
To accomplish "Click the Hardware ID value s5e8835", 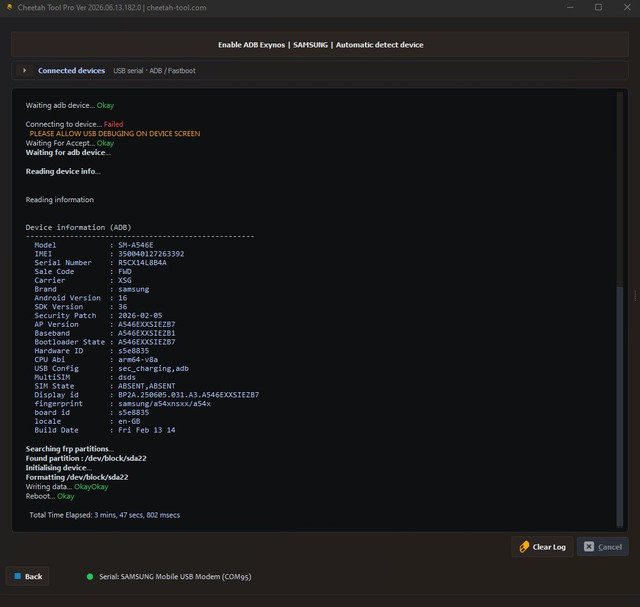I will [133, 351].
